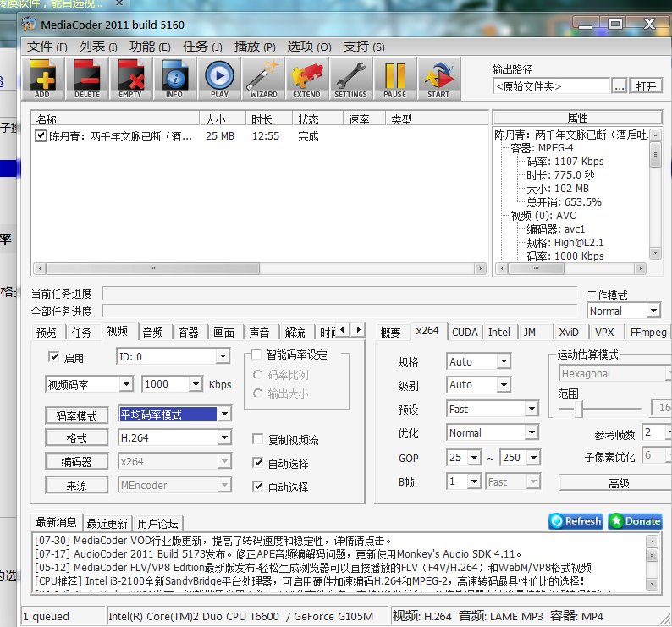Click the 07-30 MediaCoder VOD news line
Image resolution: width=672 pixels, height=627 pixels.
(x=212, y=541)
